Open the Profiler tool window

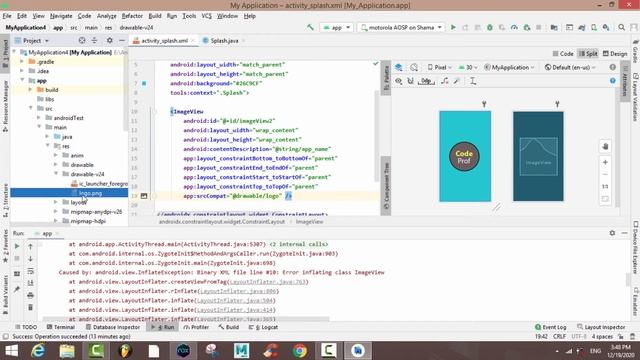point(196,327)
